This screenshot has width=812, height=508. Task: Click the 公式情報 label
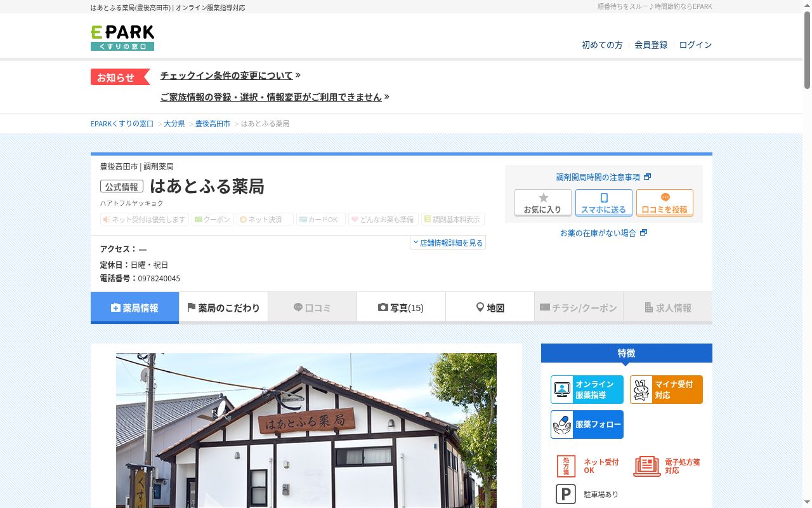(x=122, y=187)
